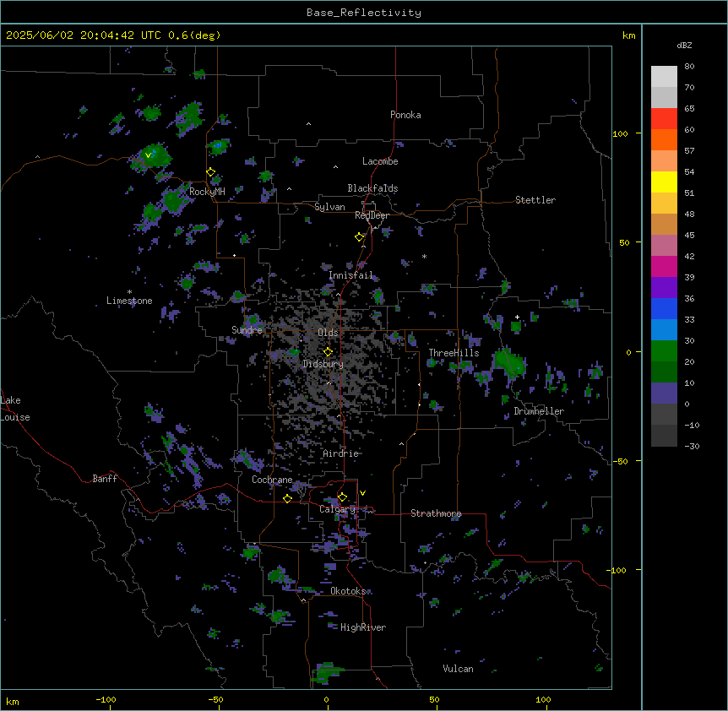Click the Olds label
728x711 pixels.
pos(328,333)
